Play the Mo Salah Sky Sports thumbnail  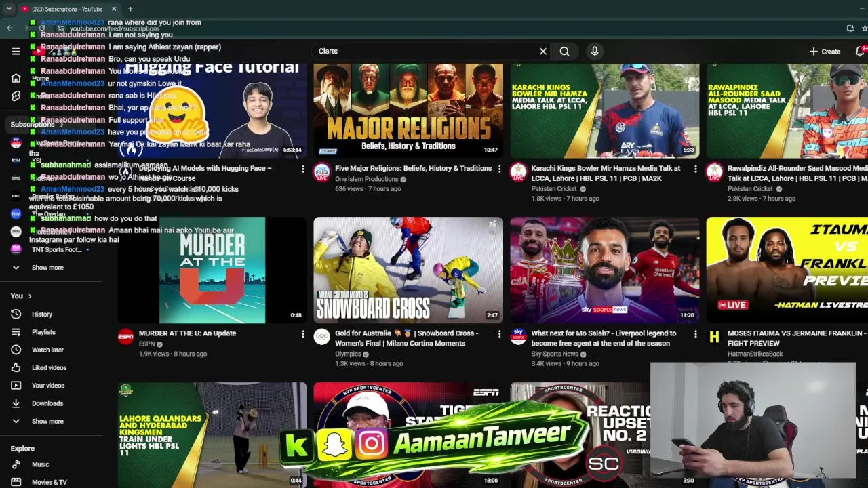(x=605, y=270)
